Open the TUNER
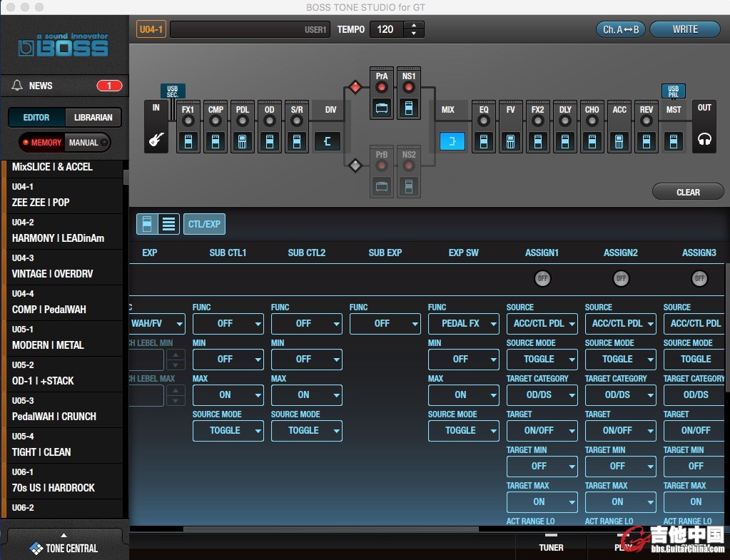This screenshot has width=730, height=560. tap(551, 547)
